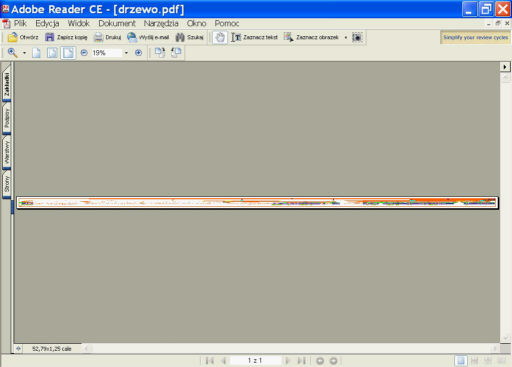
Task: Click zoom in plus button
Action: coord(138,53)
